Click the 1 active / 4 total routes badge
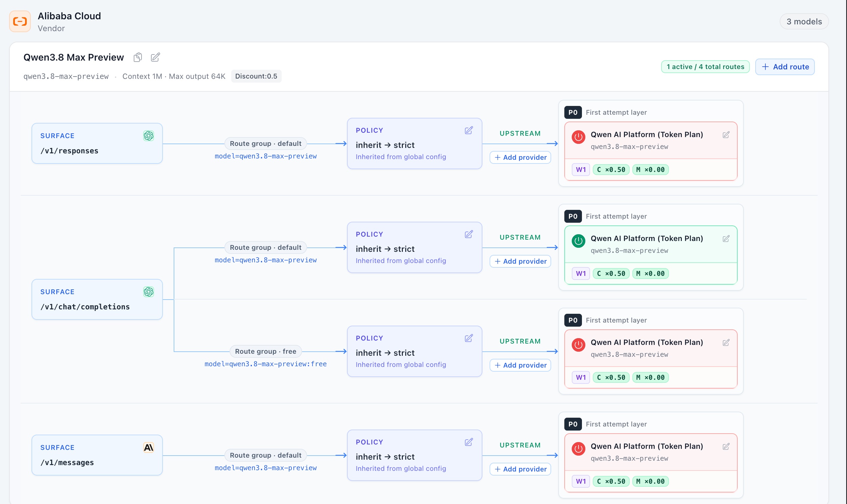The width and height of the screenshot is (847, 504). tap(705, 67)
